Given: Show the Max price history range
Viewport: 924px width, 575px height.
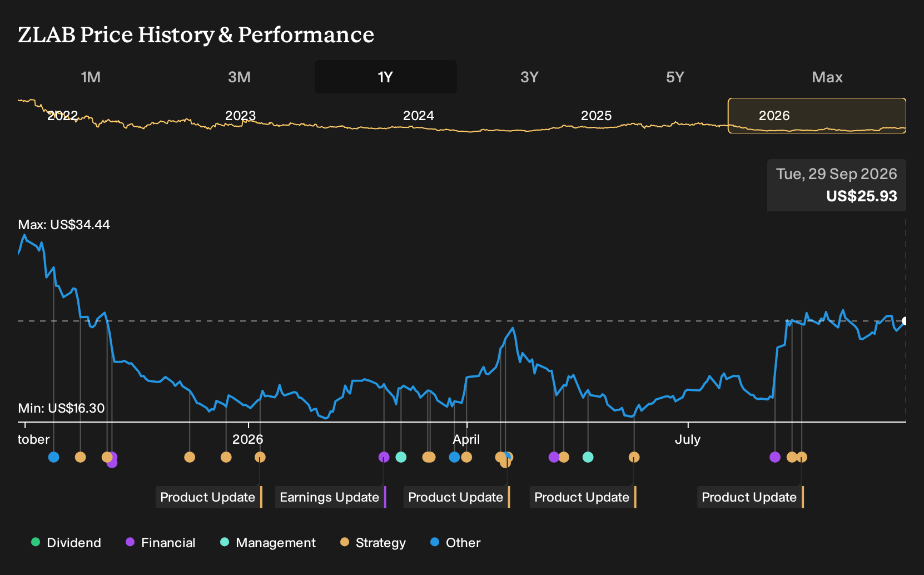Looking at the screenshot, I should pyautogui.click(x=827, y=77).
